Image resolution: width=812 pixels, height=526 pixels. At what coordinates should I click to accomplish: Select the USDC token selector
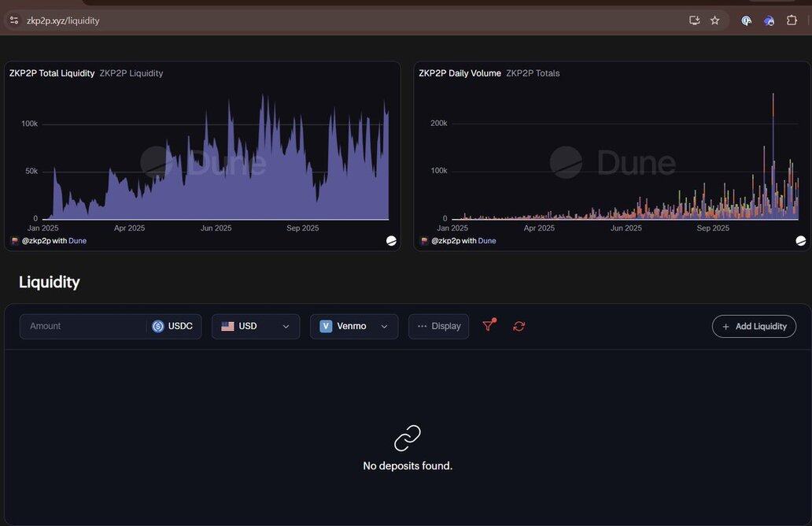pos(173,326)
